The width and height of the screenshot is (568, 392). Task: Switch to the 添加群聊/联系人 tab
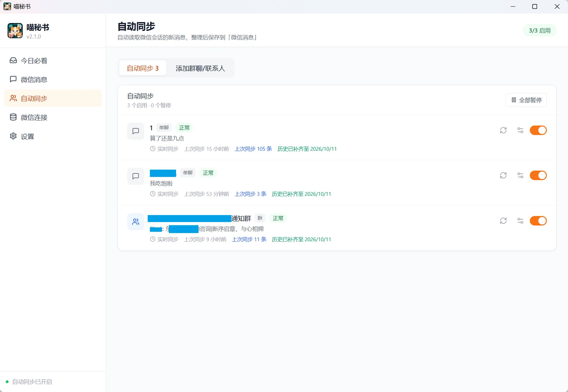click(x=200, y=68)
